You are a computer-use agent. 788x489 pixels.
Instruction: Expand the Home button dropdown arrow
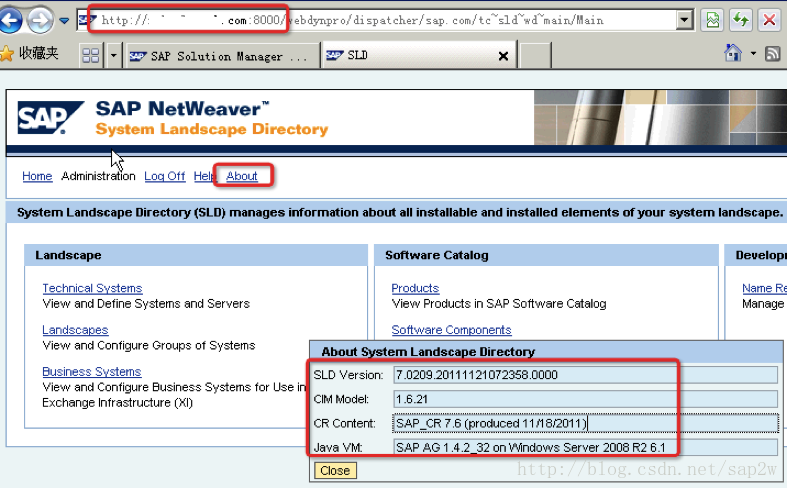[x=753, y=53]
